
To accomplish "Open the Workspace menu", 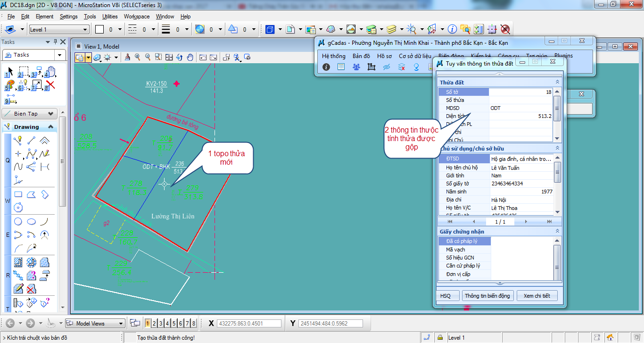I will click(x=137, y=17).
